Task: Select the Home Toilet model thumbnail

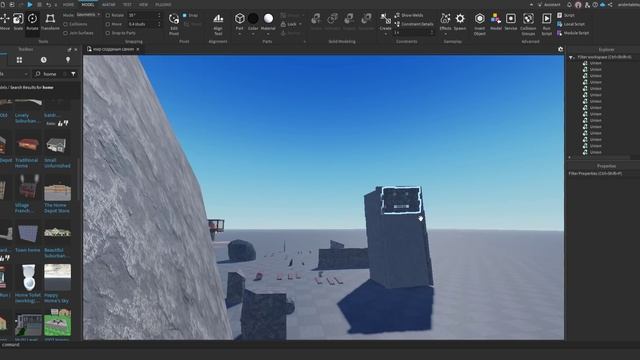Action: pyautogui.click(x=28, y=278)
